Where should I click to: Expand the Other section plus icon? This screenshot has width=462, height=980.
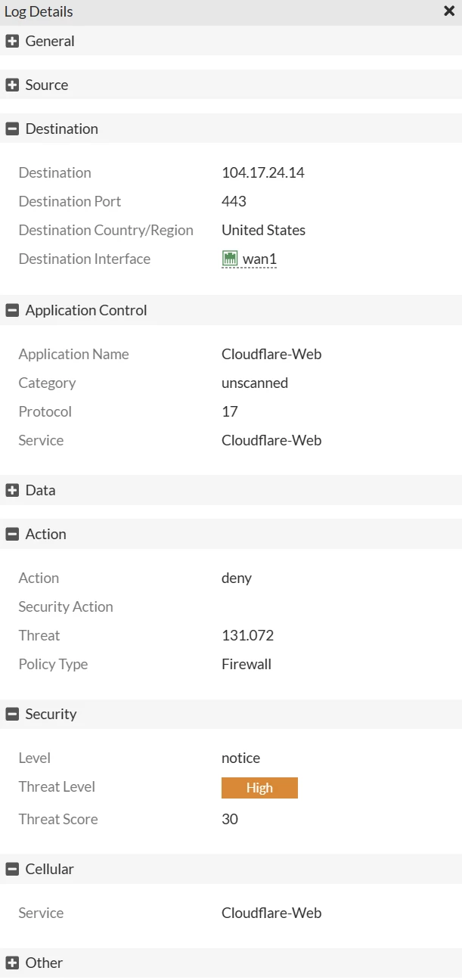pos(12,963)
